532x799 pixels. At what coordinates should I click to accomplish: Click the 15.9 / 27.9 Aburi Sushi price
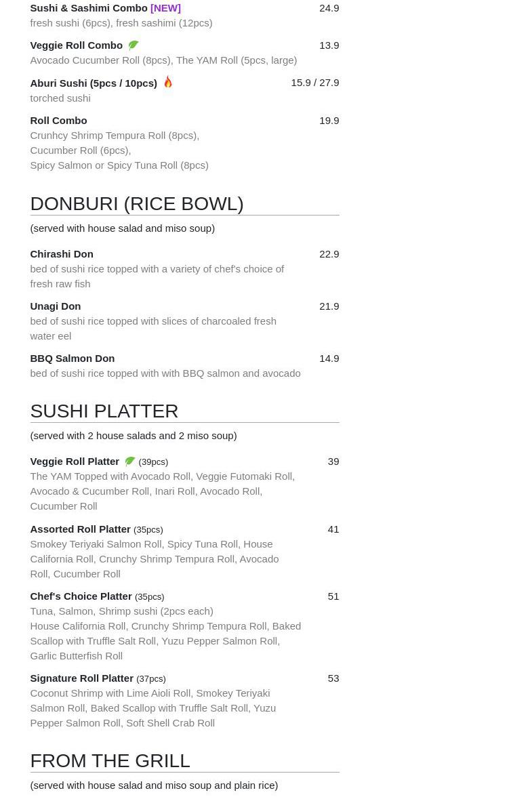(x=315, y=83)
